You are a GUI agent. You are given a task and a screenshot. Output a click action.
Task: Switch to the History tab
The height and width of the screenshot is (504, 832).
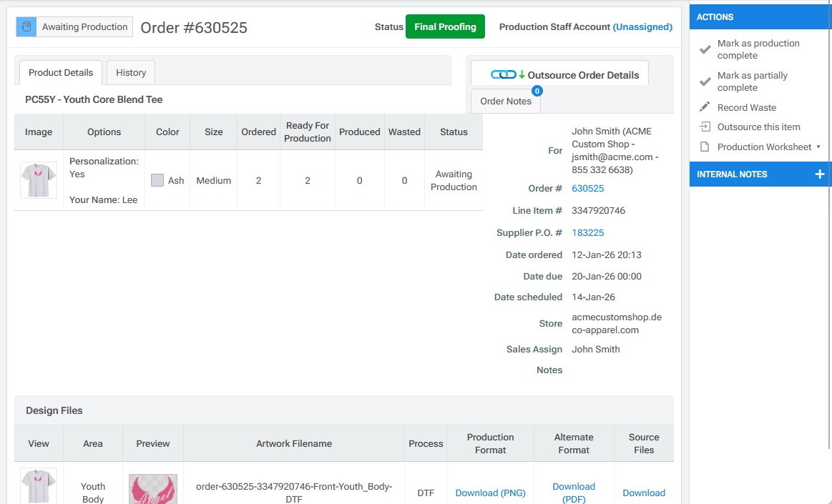130,72
